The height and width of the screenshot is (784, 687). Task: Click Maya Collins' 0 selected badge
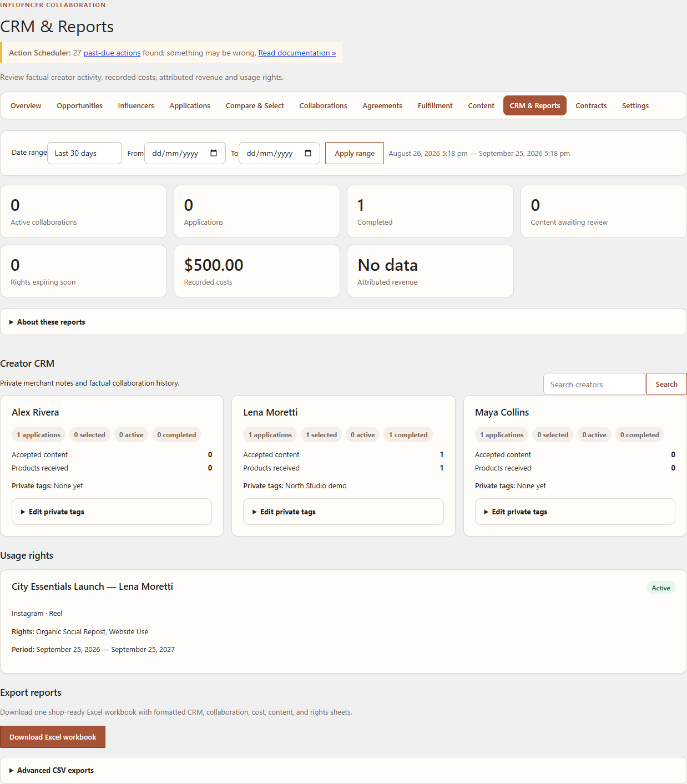point(553,435)
